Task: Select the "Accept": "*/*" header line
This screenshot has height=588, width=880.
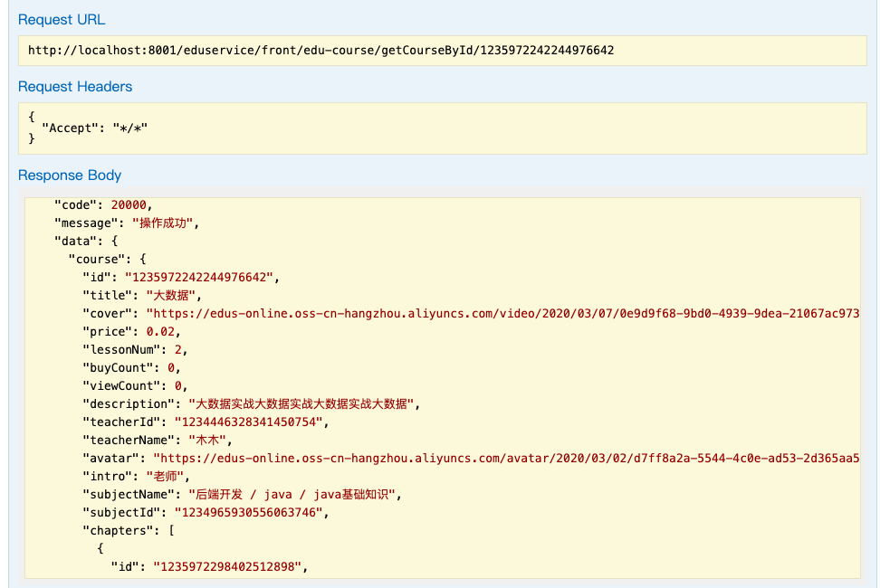Action: click(94, 128)
